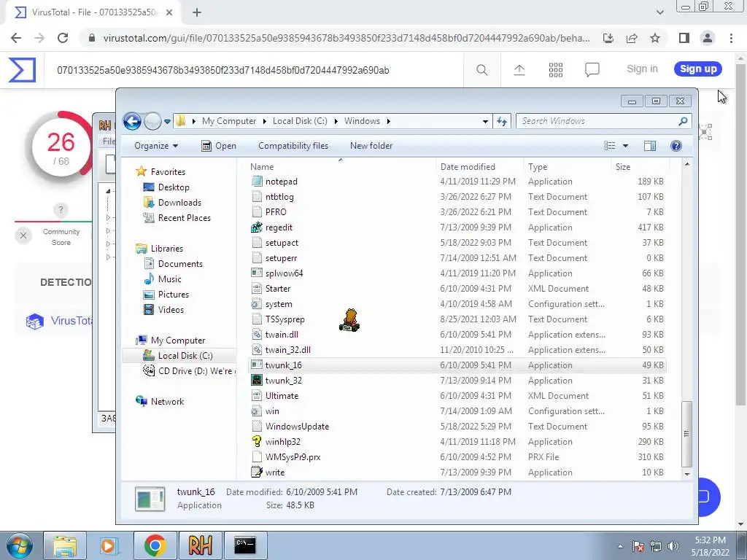Click the Sign up button
747x560 pixels.
698,69
